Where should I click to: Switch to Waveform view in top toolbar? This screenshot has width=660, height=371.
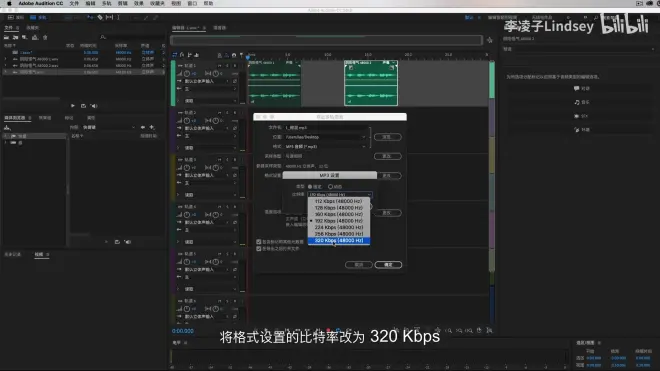16,18
